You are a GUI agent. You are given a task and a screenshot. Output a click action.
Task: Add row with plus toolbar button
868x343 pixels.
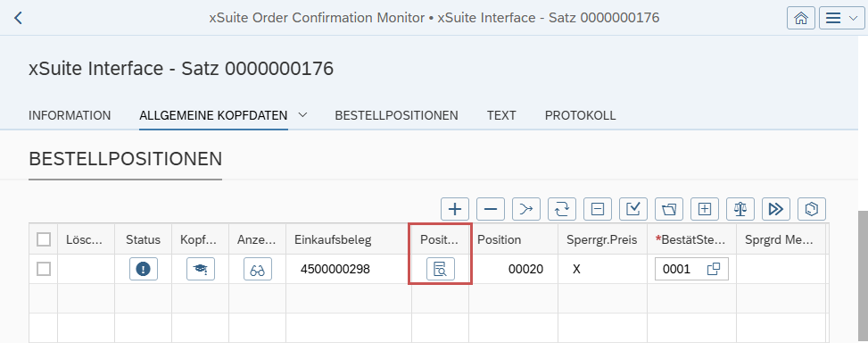tap(455, 209)
